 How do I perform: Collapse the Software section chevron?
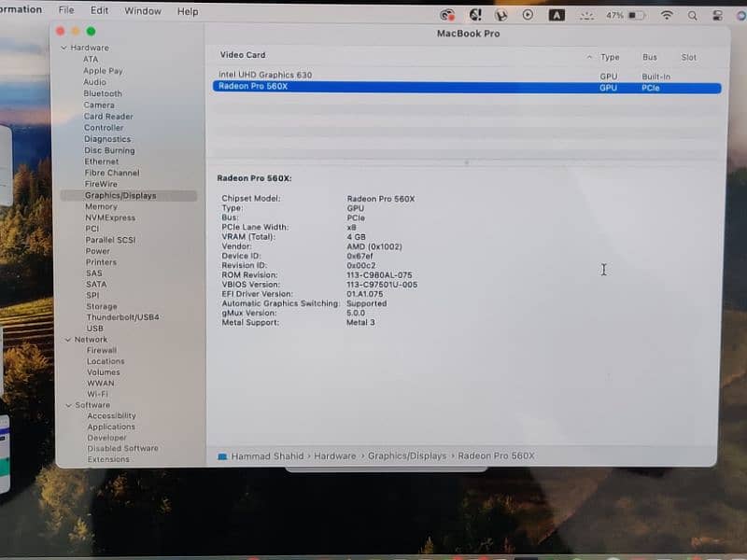click(67, 405)
